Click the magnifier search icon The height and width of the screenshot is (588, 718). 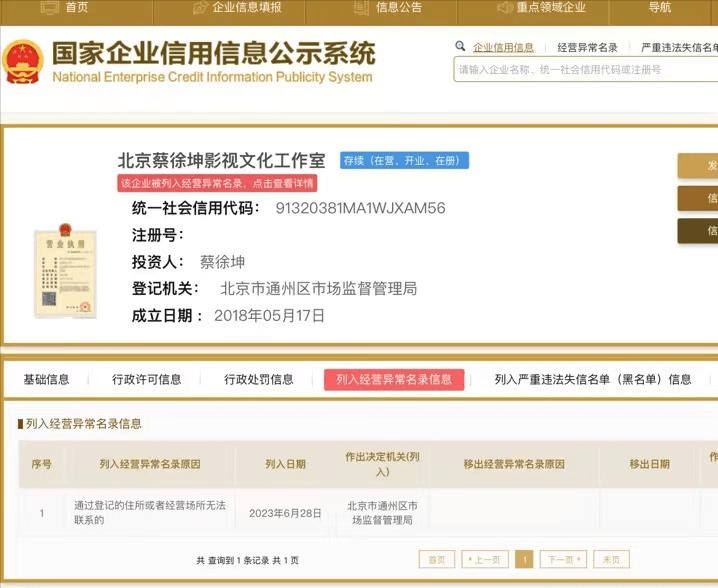460,46
